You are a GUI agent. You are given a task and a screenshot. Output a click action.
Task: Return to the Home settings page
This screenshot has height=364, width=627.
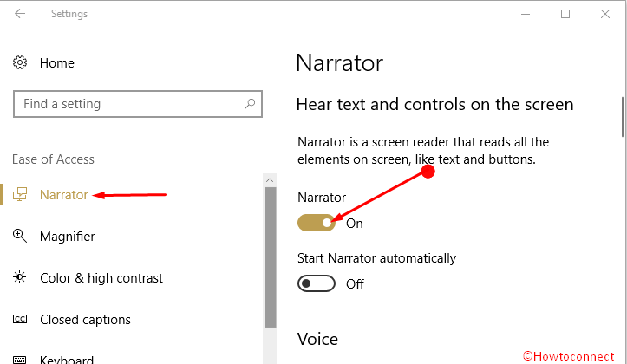click(x=57, y=63)
